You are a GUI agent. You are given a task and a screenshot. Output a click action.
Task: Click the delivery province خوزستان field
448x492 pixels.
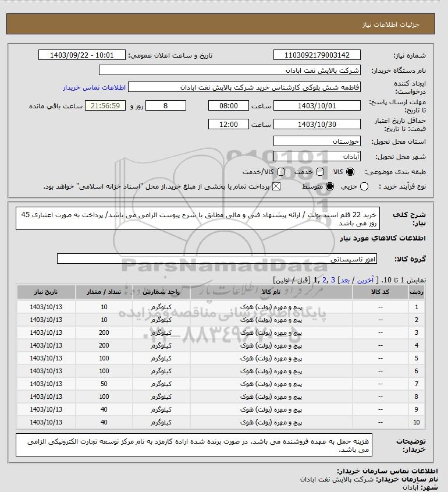317,141
